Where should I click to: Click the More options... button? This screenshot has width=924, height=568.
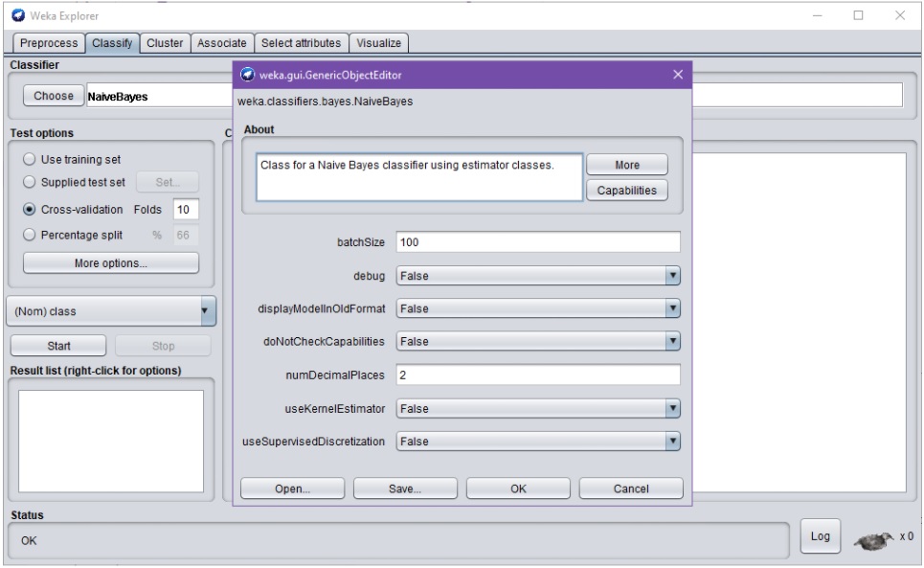tap(111, 262)
